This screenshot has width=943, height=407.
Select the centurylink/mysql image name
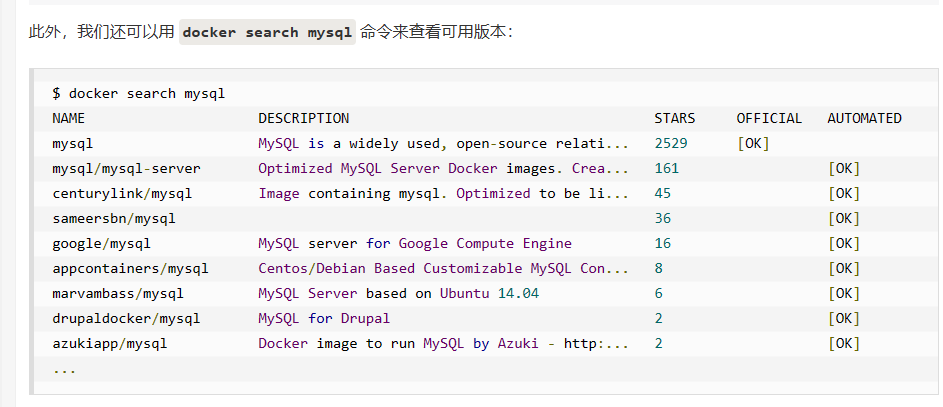[x=122, y=193]
